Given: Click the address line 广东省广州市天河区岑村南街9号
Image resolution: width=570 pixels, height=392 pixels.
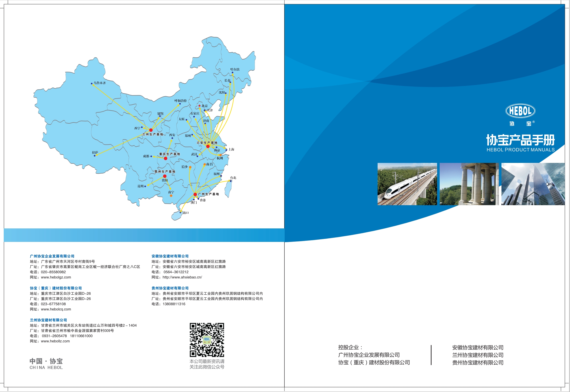Looking at the screenshot, I should (68, 262).
